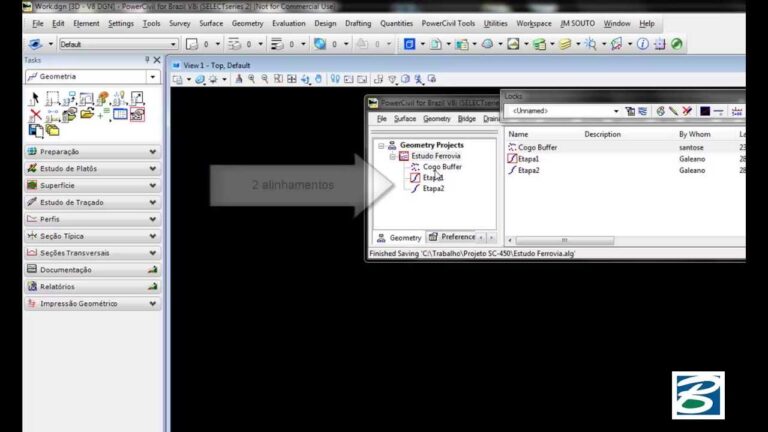Select the Element Selection arrow tool
The width and height of the screenshot is (768, 432).
[34, 98]
